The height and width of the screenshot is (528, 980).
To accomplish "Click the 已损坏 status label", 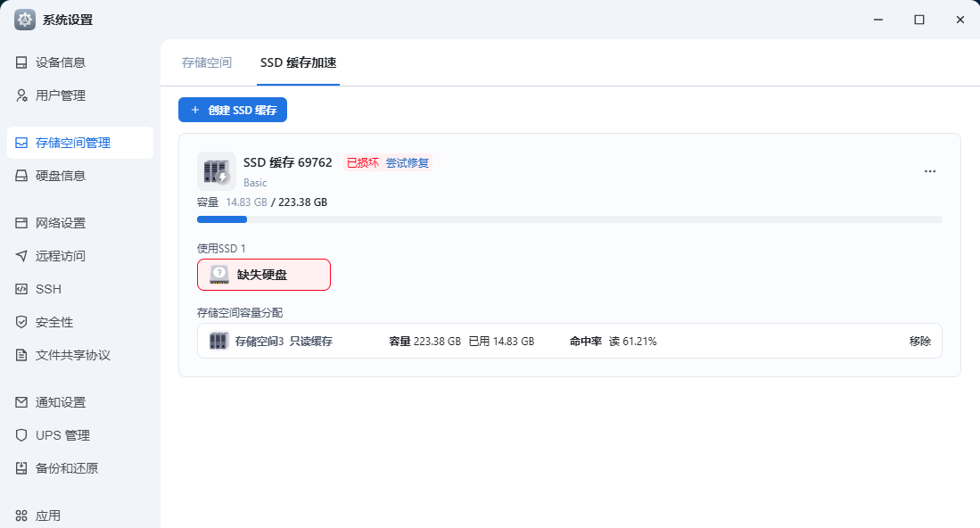I will point(363,163).
